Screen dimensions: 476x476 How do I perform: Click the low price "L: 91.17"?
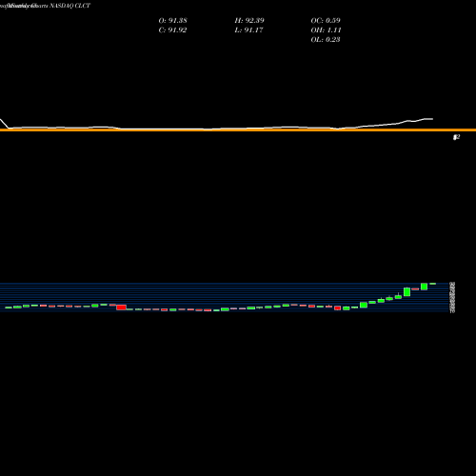tap(248, 30)
